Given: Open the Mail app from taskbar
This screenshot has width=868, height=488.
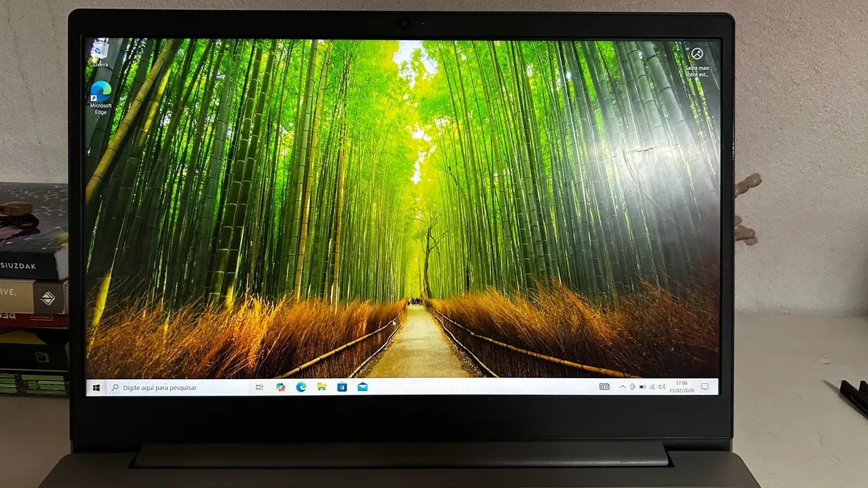Looking at the screenshot, I should 363,387.
